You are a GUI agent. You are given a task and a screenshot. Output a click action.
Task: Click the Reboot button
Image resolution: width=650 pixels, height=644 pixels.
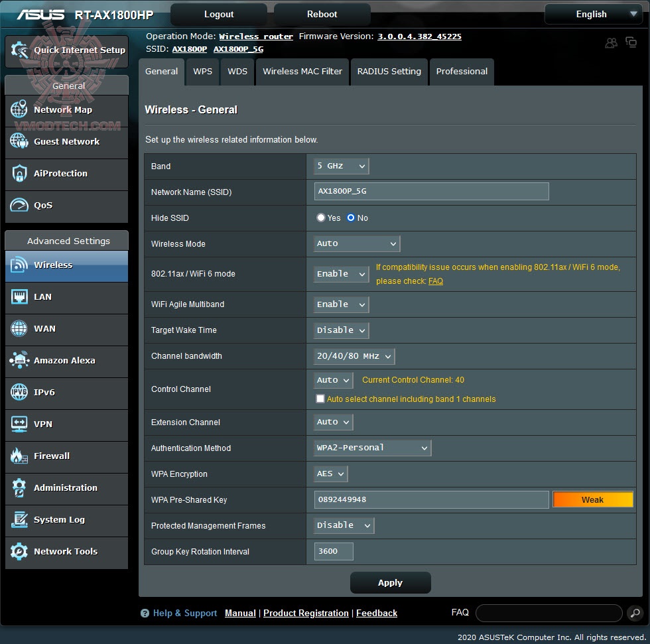pos(322,15)
